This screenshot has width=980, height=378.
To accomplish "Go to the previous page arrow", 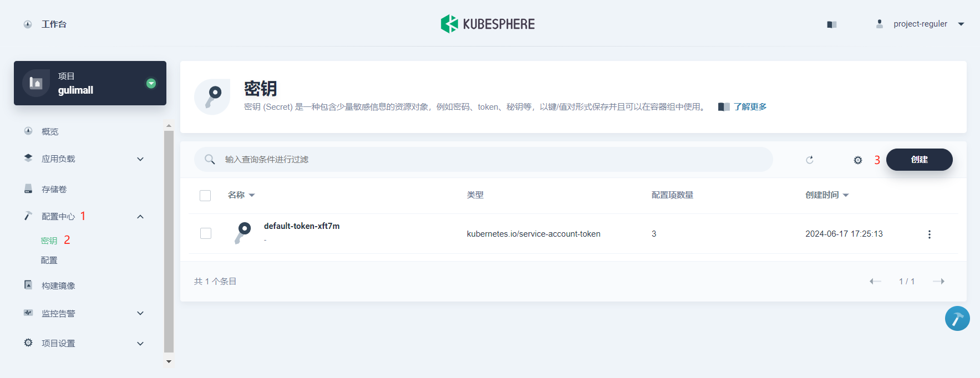I will 875,282.
